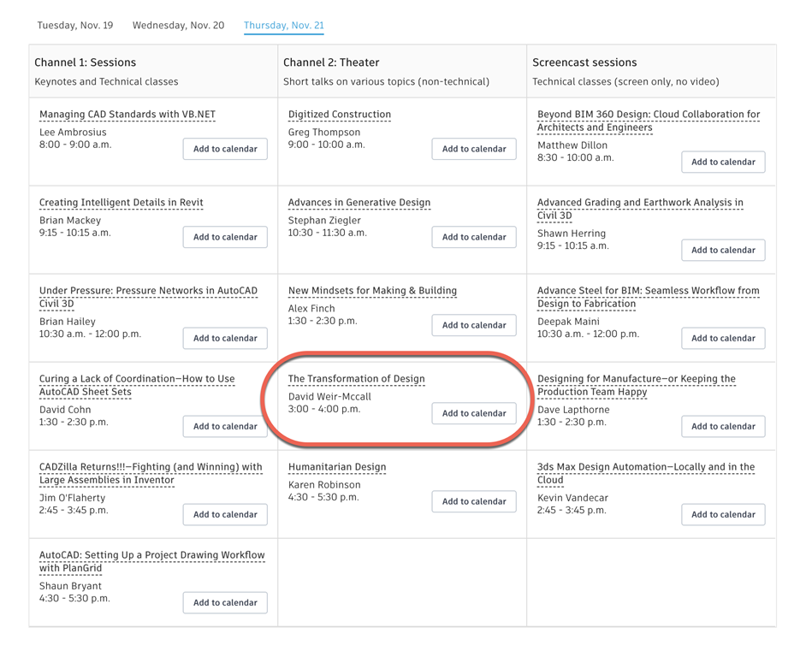The width and height of the screenshot is (812, 657).
Task: Switch to the Wednesday, Nov. 20 tab
Action: click(178, 26)
